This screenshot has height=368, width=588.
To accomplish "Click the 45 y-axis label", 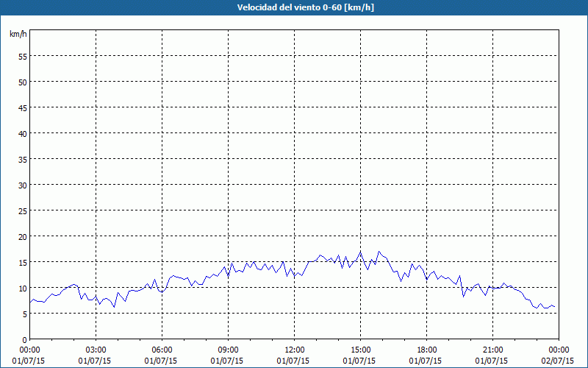I will (x=23, y=108).
